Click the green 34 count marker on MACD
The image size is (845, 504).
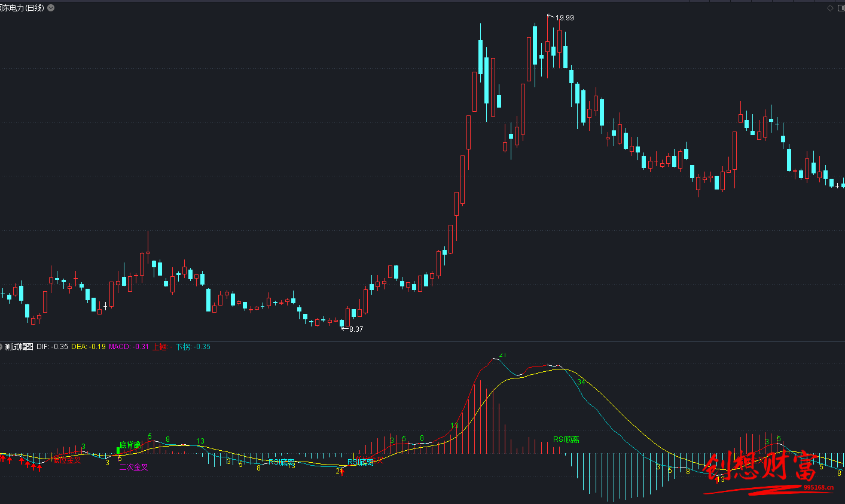point(581,382)
